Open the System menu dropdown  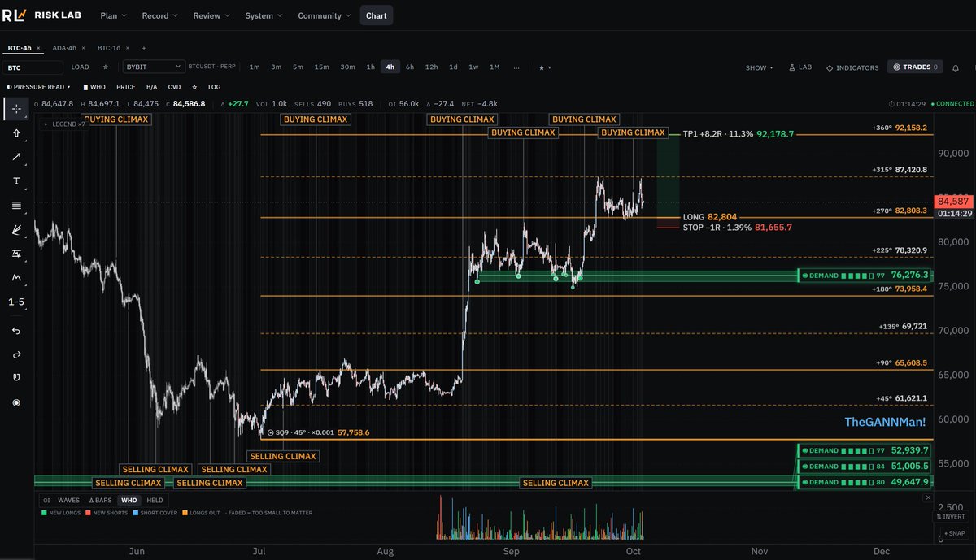pos(264,15)
